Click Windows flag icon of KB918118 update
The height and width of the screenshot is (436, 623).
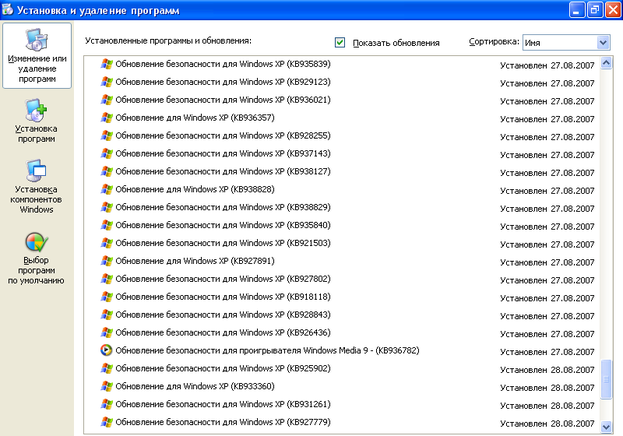pyautogui.click(x=106, y=296)
